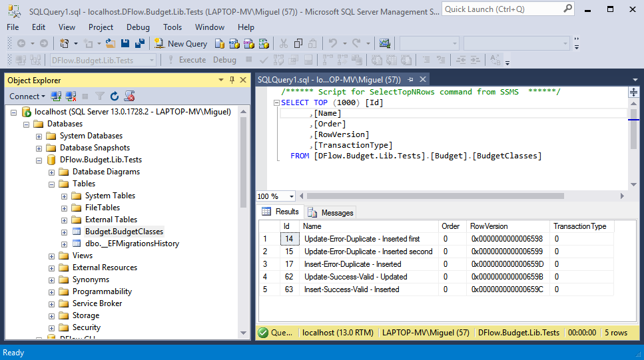
Task: Click the Increase Indent icon
Action: coord(476,61)
